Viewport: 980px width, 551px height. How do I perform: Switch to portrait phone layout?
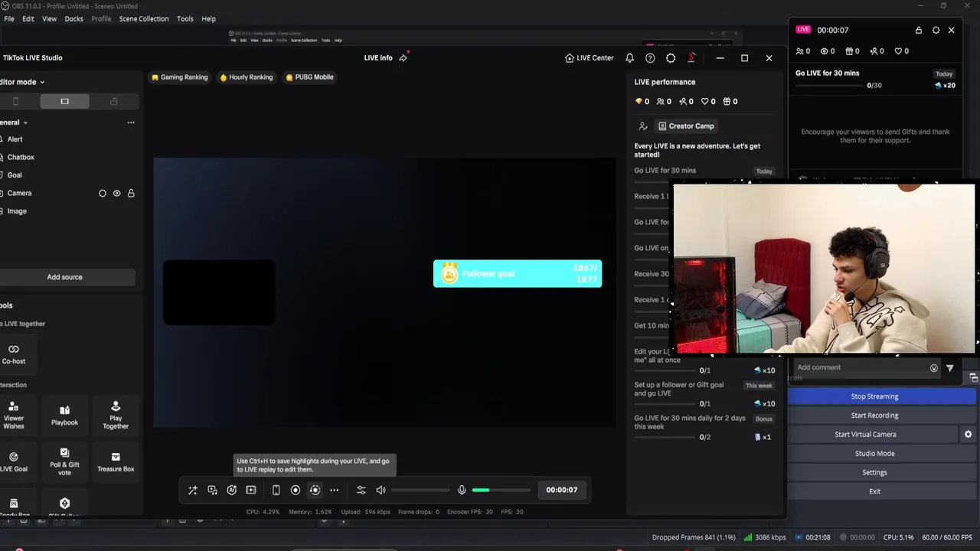point(15,101)
